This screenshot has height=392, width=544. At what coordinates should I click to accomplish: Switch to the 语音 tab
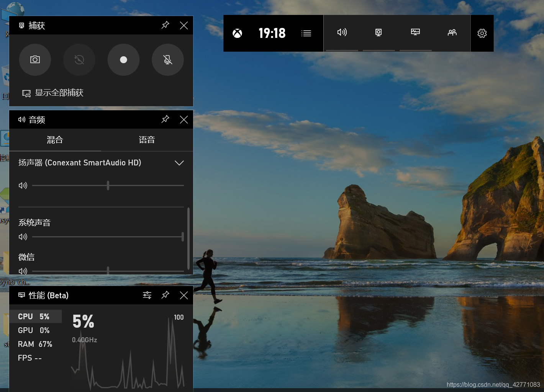147,140
